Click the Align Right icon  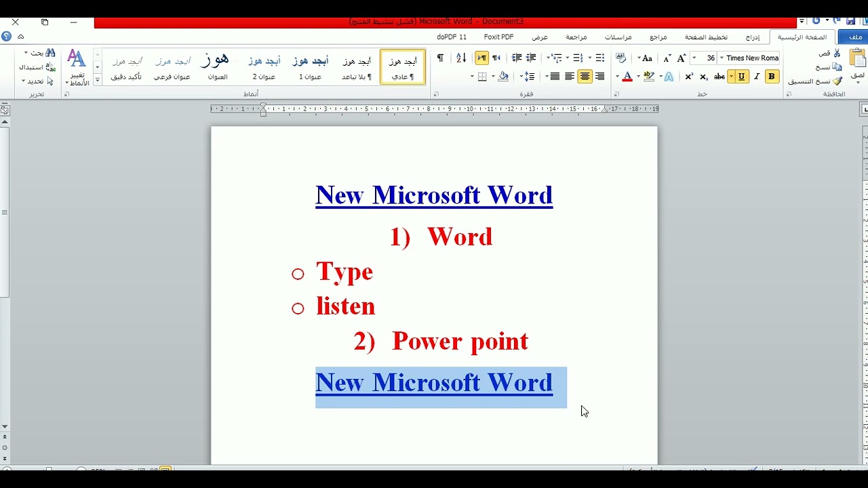pyautogui.click(x=599, y=77)
